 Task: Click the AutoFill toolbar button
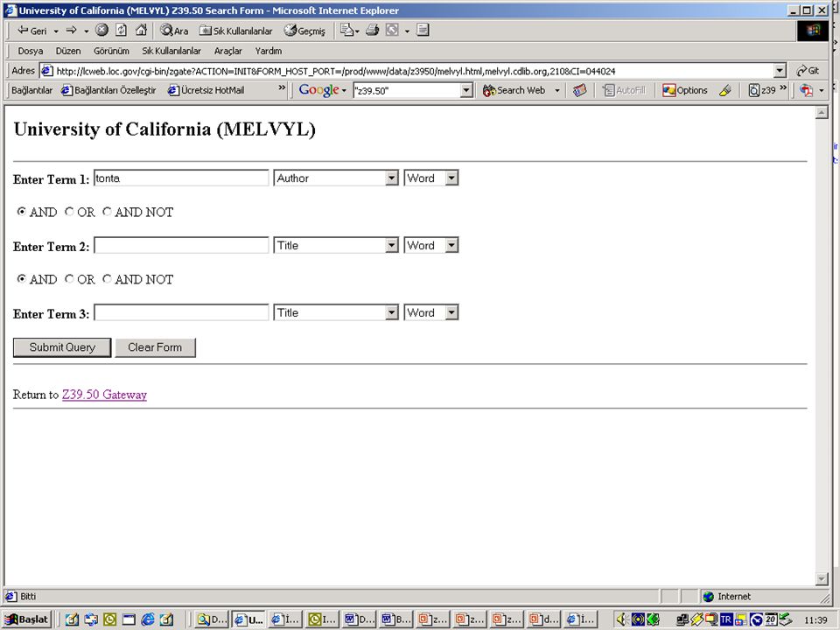point(624,90)
